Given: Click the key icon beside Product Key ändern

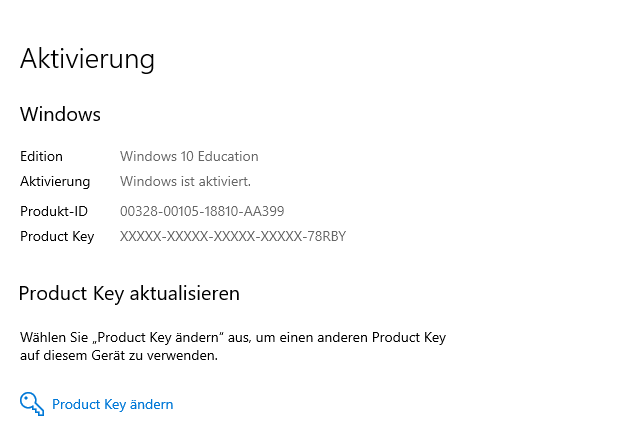Looking at the screenshot, I should [x=32, y=404].
